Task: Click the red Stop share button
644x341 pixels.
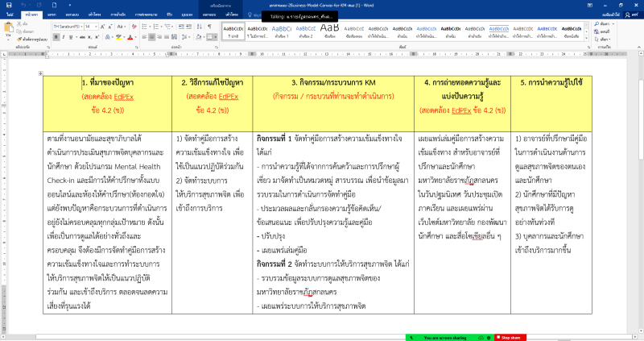Action: [510, 337]
